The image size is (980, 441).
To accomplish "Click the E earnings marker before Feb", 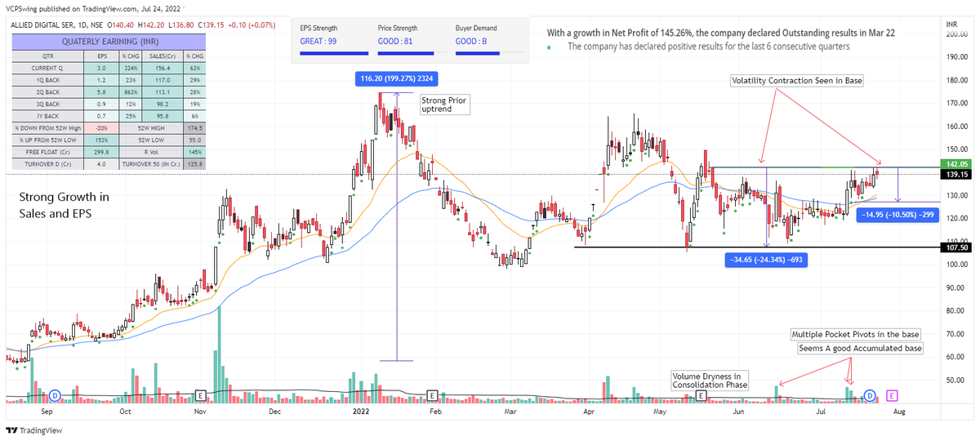I will click(x=431, y=395).
